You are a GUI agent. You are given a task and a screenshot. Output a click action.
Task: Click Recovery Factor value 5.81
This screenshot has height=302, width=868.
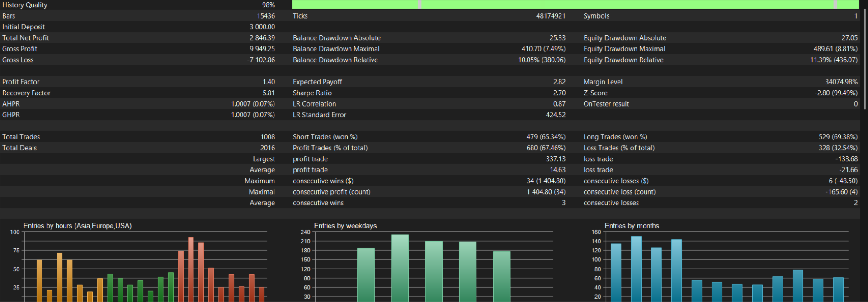click(269, 93)
